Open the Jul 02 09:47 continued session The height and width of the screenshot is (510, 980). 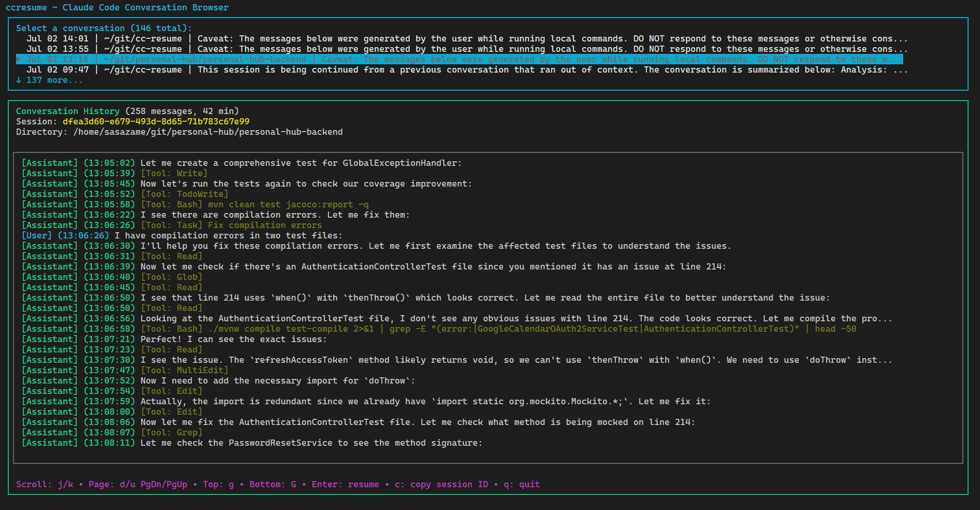point(208,69)
